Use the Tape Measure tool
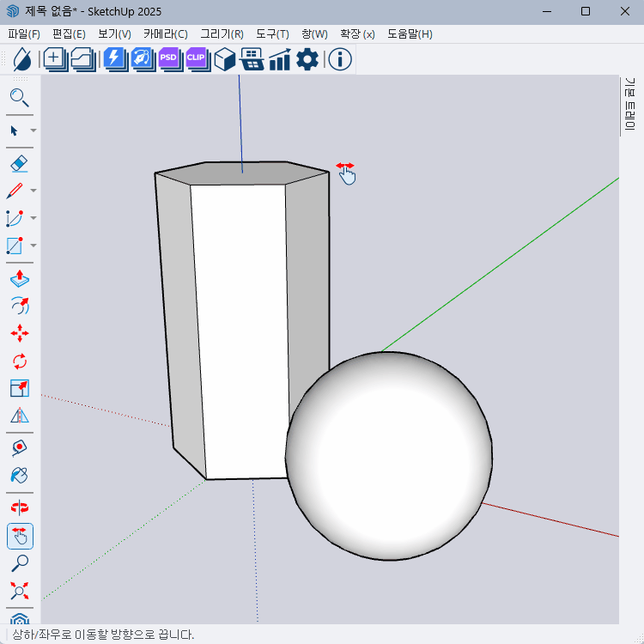 click(19, 447)
